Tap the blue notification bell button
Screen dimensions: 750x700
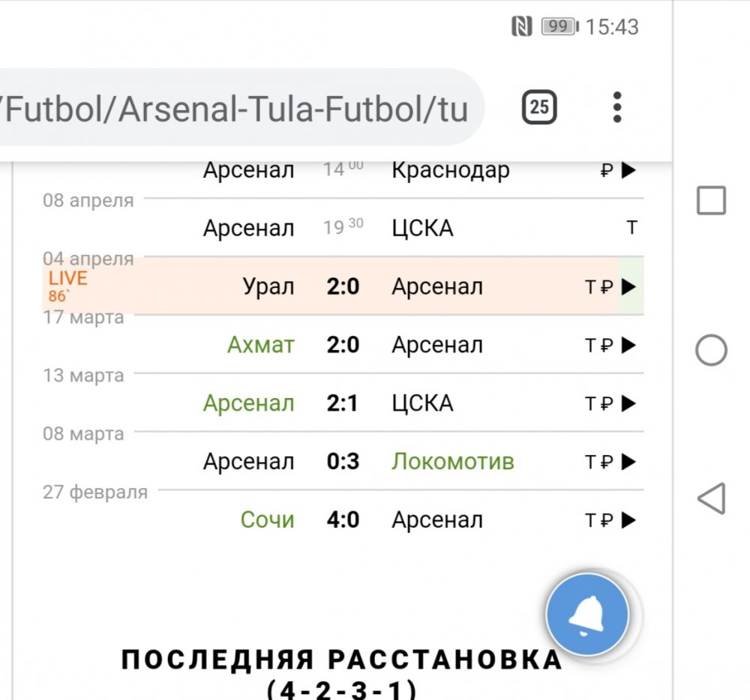pyautogui.click(x=587, y=615)
